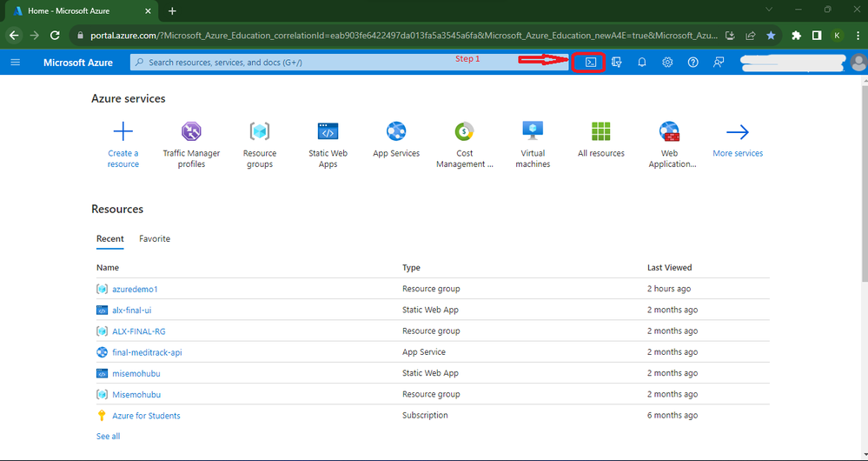Open Web Application Firewall icon

click(x=669, y=131)
